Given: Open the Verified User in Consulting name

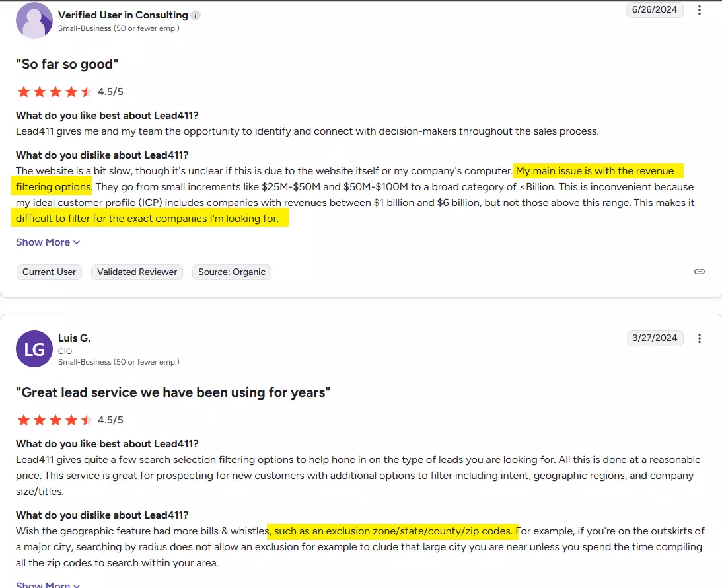Looking at the screenshot, I should point(123,15).
